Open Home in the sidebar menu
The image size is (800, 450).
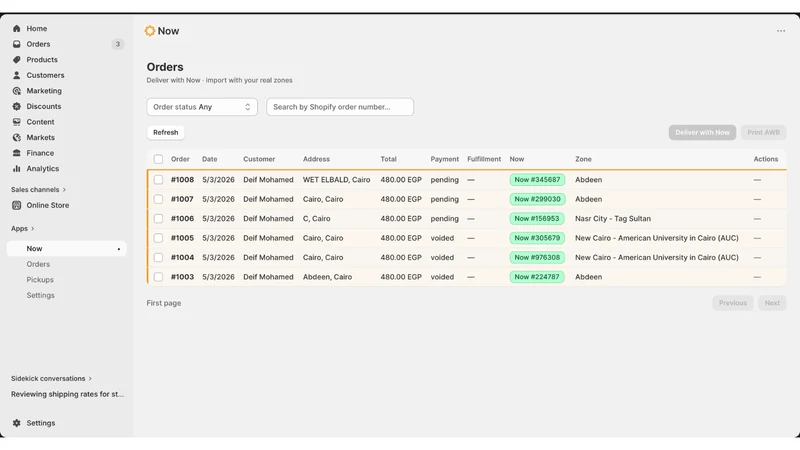37,29
